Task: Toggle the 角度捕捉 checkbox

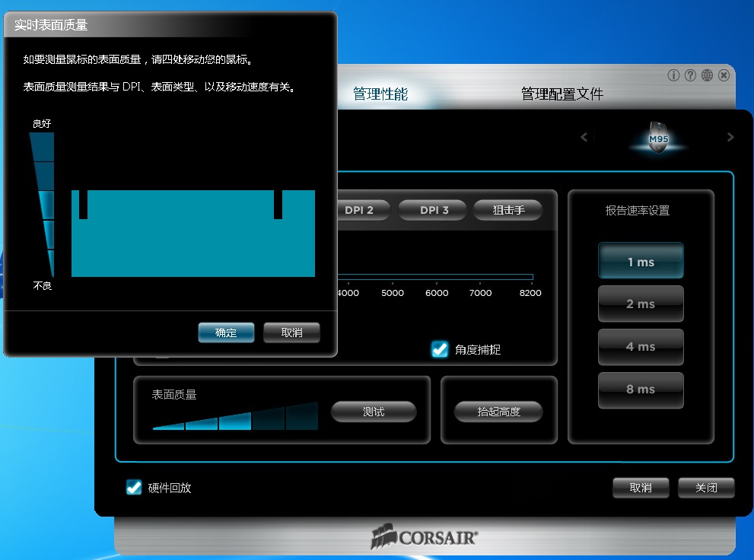Action: click(x=440, y=349)
